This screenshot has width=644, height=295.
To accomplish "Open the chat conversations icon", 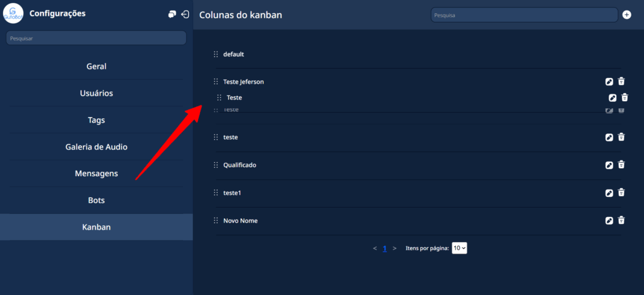I will 172,14.
